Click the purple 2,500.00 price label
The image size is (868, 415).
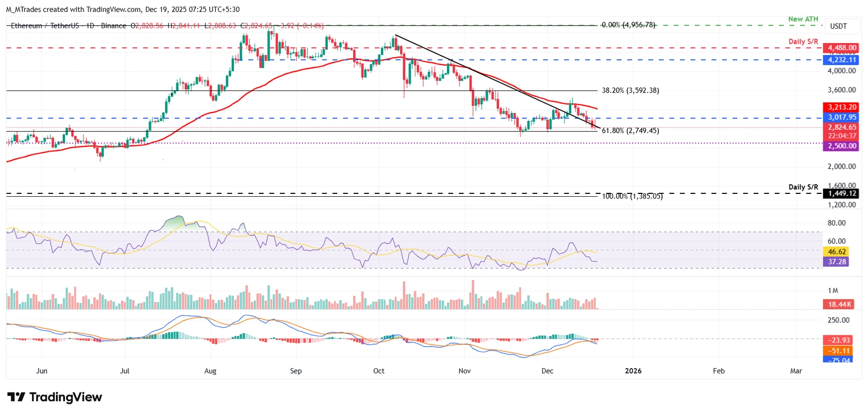841,146
